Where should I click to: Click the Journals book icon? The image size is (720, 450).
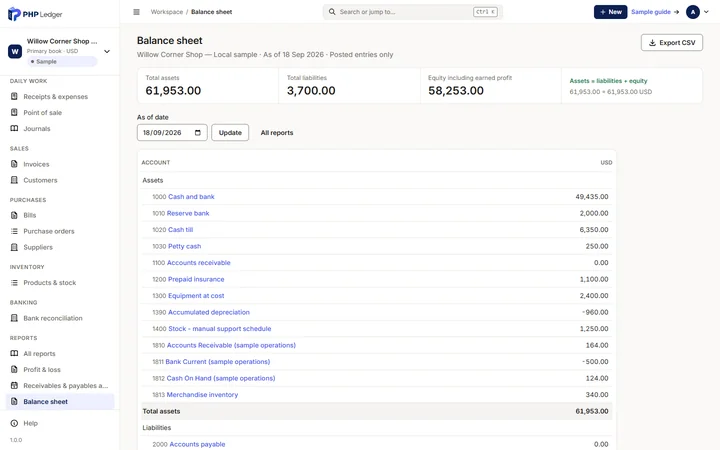coord(14,129)
